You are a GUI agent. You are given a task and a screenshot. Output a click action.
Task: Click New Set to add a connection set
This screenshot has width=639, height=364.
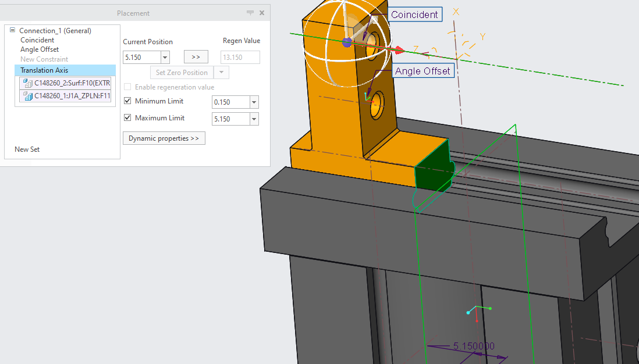[x=27, y=149]
